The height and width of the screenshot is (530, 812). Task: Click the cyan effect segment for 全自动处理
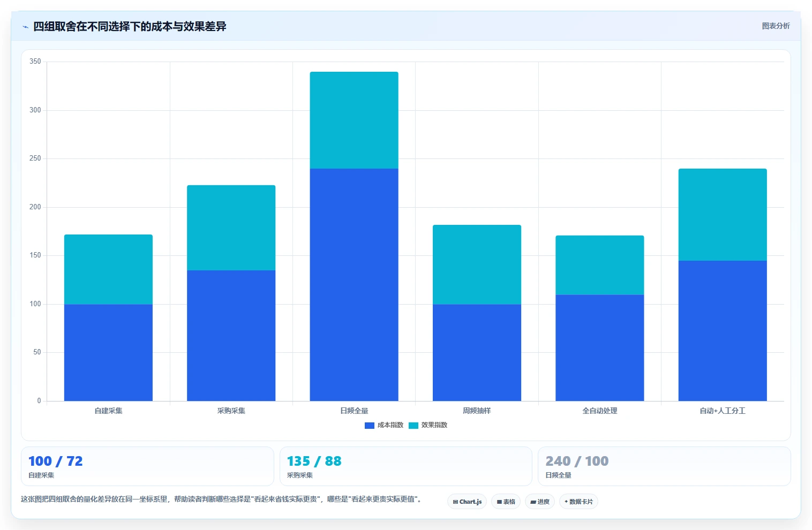pos(599,265)
